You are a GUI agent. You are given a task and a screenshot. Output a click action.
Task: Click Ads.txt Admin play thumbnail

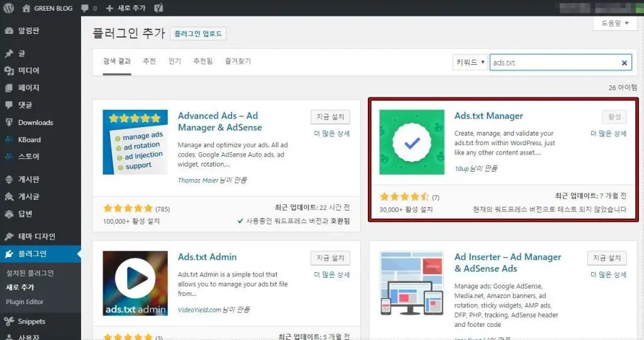pyautogui.click(x=135, y=283)
